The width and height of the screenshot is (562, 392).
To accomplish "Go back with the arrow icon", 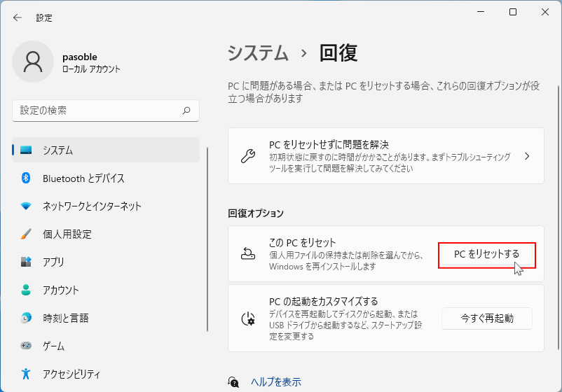I will click(18, 17).
